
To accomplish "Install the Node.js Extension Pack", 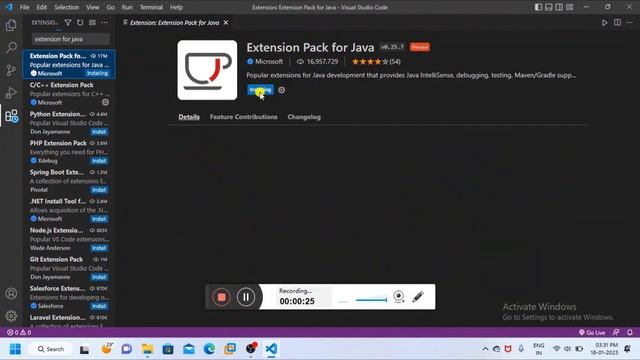I will [99, 248].
